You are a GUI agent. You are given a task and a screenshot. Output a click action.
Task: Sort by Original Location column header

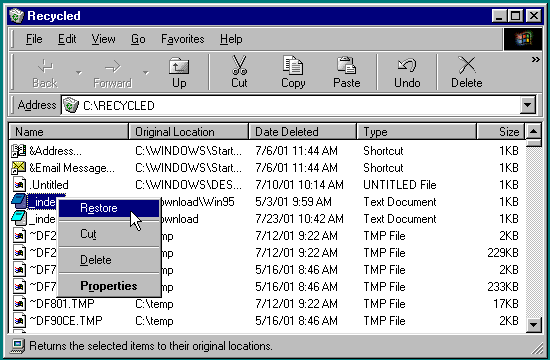189,132
